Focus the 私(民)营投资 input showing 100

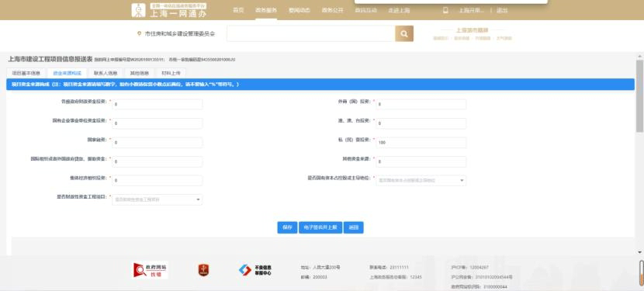coord(421,142)
